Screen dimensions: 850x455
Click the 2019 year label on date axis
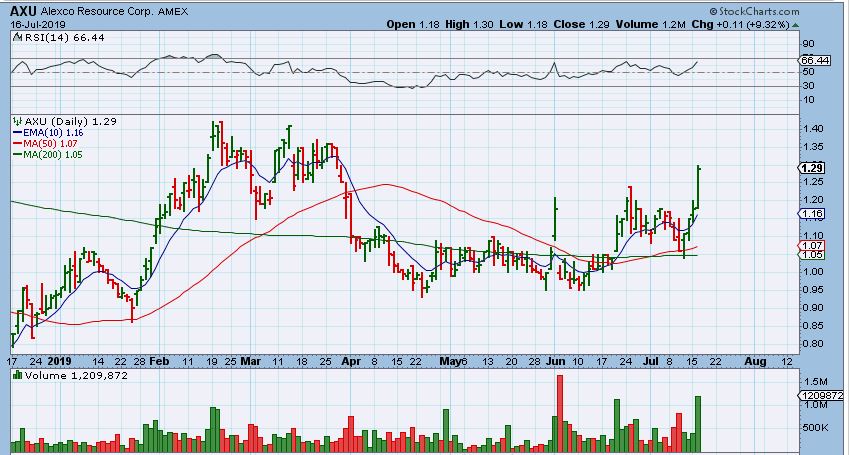pos(60,361)
